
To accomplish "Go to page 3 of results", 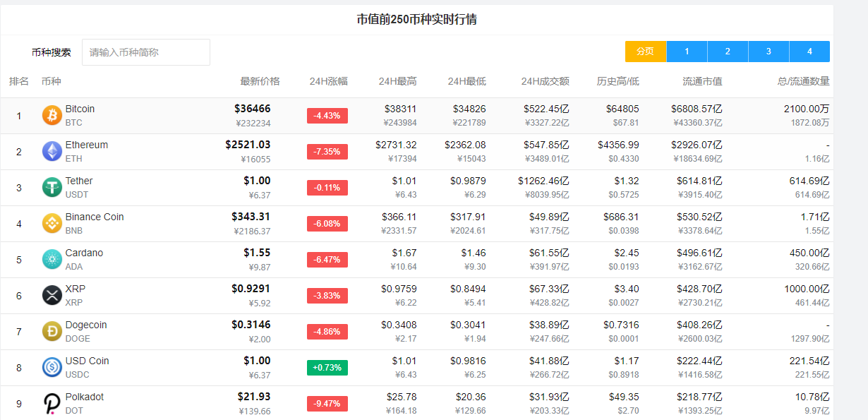I will 768,52.
